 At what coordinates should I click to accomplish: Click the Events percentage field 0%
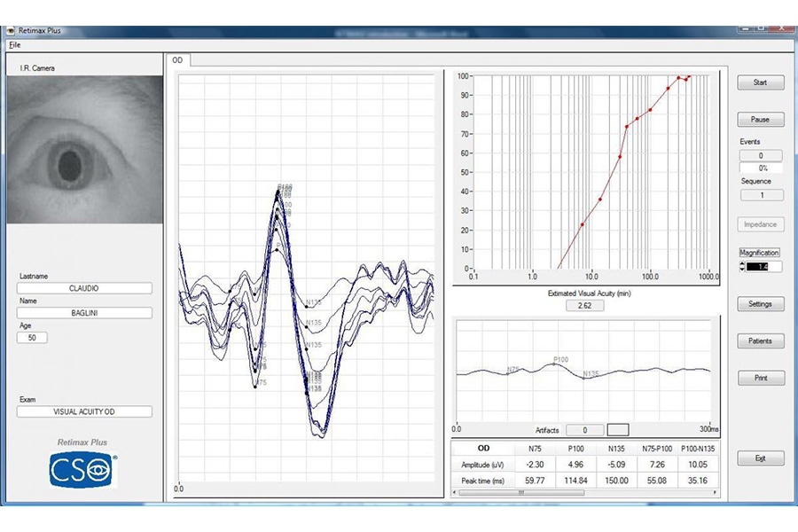(x=761, y=168)
